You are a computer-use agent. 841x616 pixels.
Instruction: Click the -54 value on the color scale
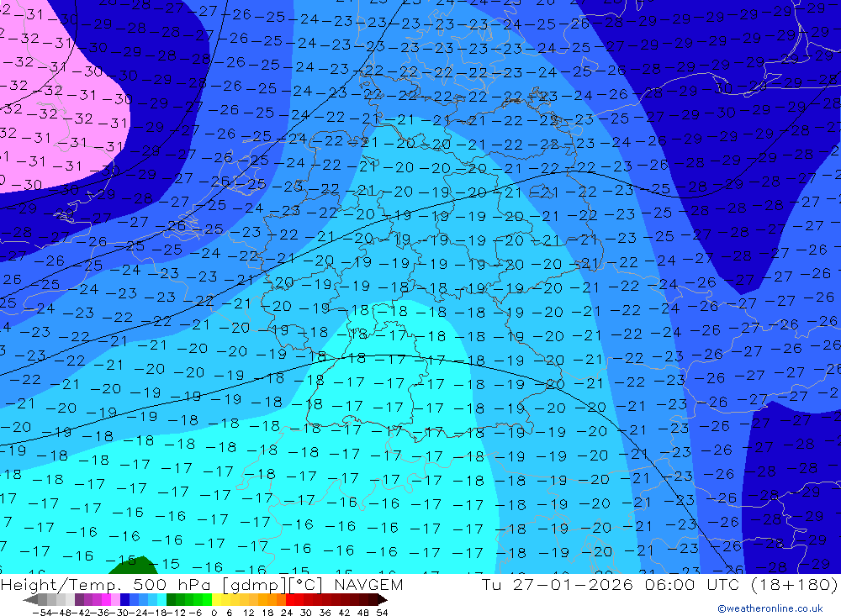pos(42,613)
